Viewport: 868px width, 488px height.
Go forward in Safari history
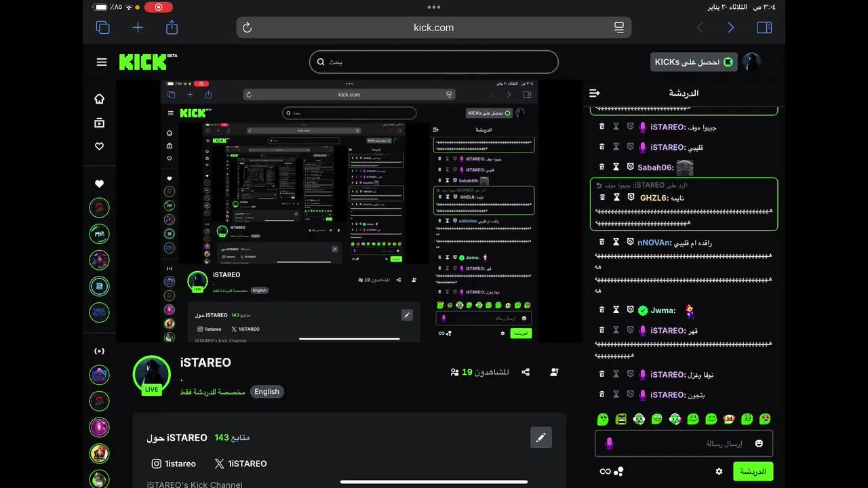(x=730, y=27)
